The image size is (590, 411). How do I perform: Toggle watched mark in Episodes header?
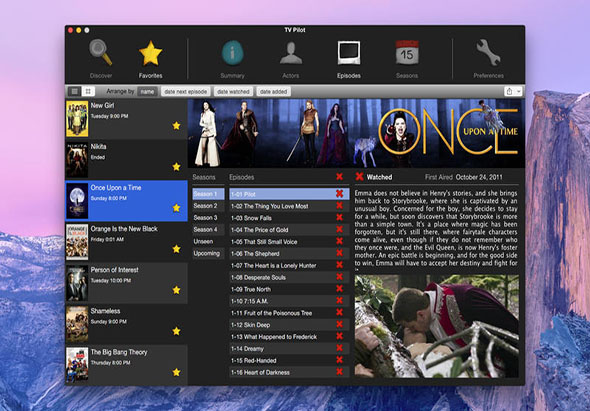coord(339,177)
